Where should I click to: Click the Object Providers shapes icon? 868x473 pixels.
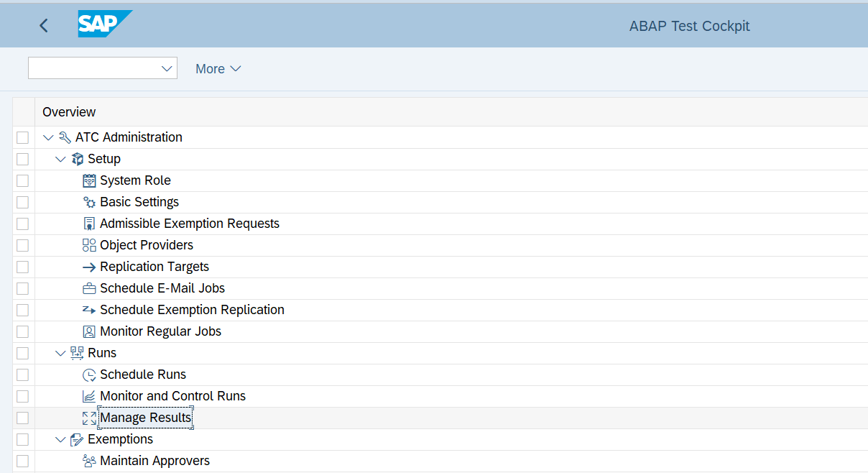pyautogui.click(x=89, y=245)
